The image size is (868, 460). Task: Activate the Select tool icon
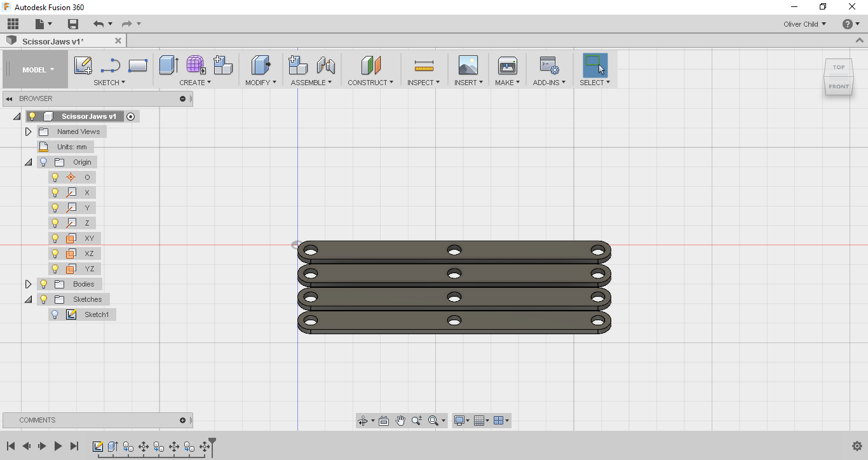pos(595,65)
